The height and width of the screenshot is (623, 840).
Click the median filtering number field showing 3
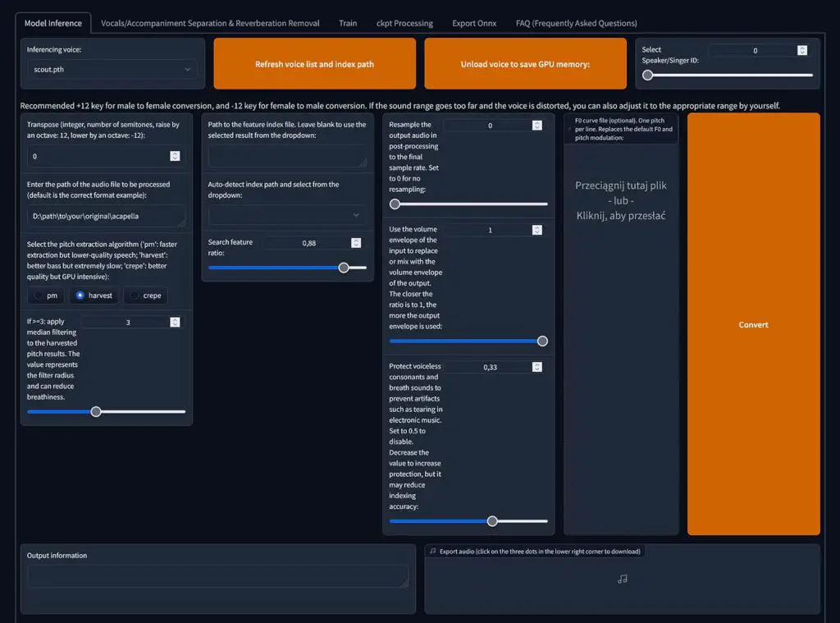point(130,323)
